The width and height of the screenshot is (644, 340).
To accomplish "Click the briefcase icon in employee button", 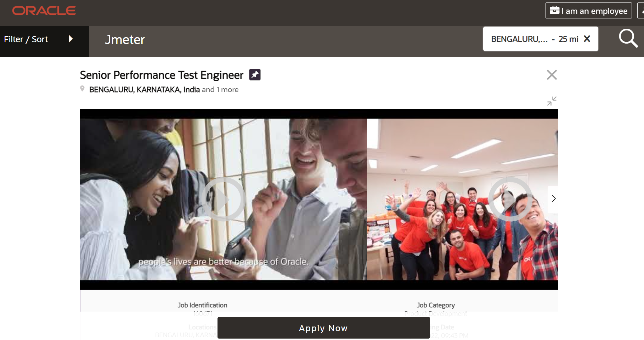I will pyautogui.click(x=554, y=10).
